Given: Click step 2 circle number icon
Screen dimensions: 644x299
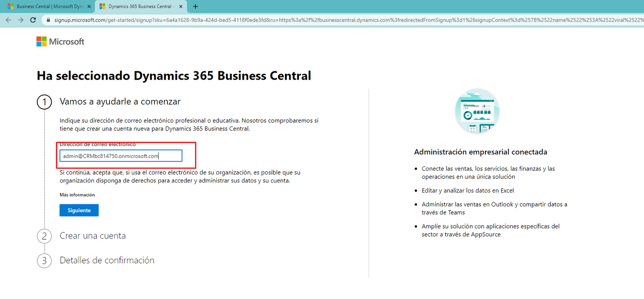Looking at the screenshot, I should click(x=44, y=236).
